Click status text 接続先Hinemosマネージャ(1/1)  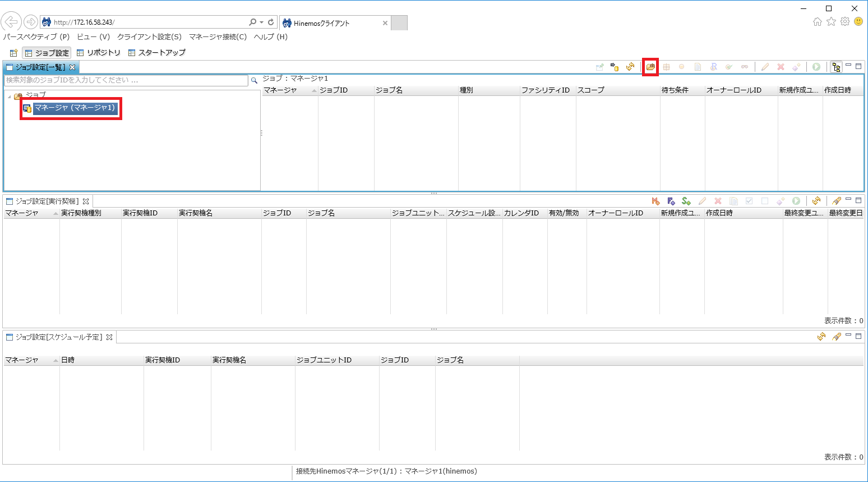pyautogui.click(x=348, y=471)
